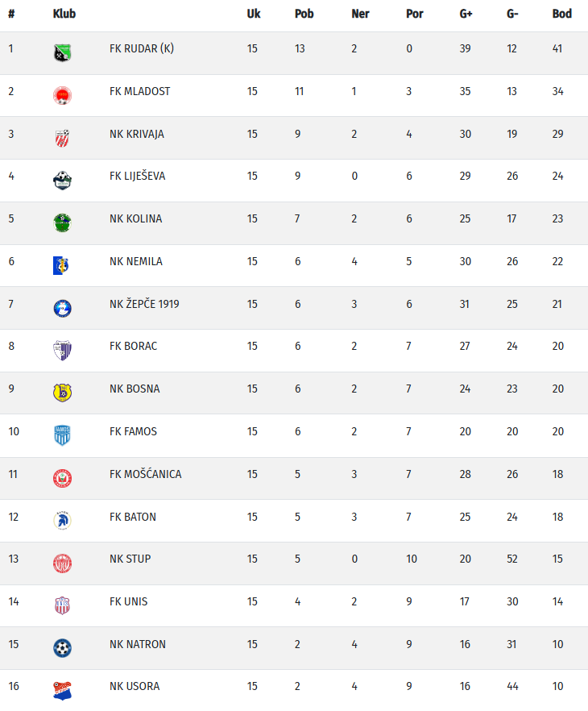Click the NK Krivaja club crest
The height and width of the screenshot is (711, 588).
pos(62,139)
